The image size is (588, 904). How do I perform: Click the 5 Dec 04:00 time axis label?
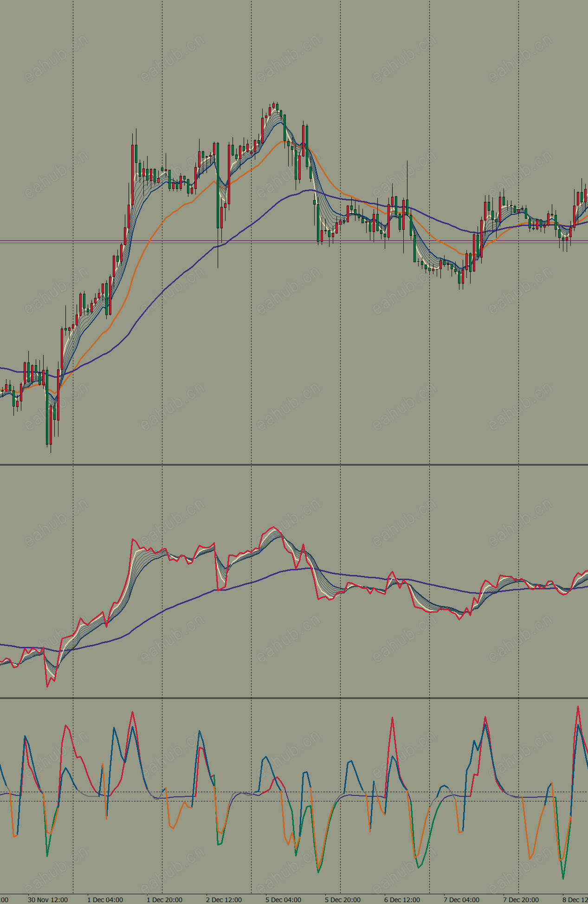click(284, 899)
